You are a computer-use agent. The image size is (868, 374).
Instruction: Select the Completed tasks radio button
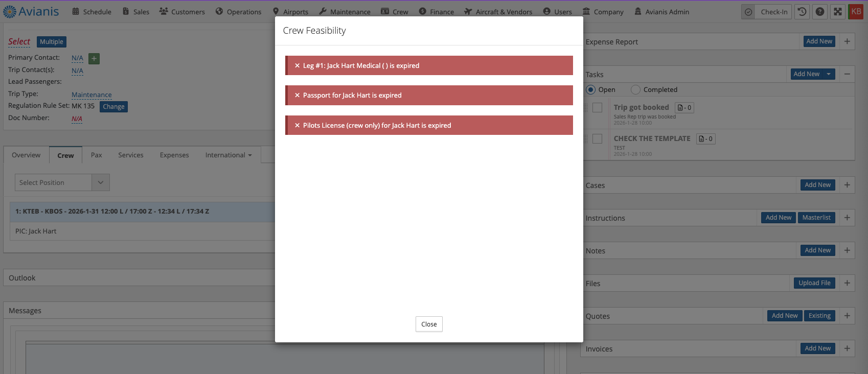(636, 90)
